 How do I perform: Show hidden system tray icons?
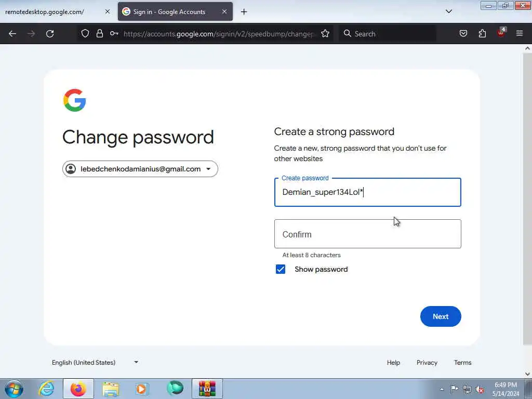[x=442, y=389]
